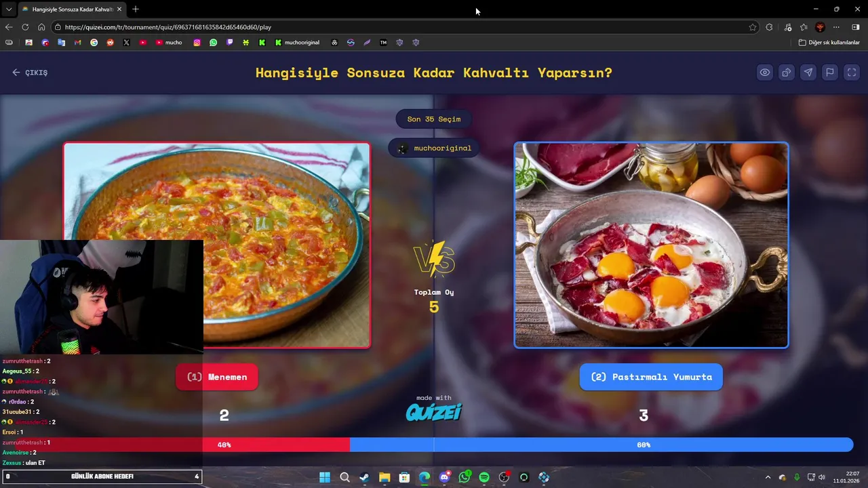The width and height of the screenshot is (868, 488).
Task: Open the favorites list star icon
Action: (804, 27)
